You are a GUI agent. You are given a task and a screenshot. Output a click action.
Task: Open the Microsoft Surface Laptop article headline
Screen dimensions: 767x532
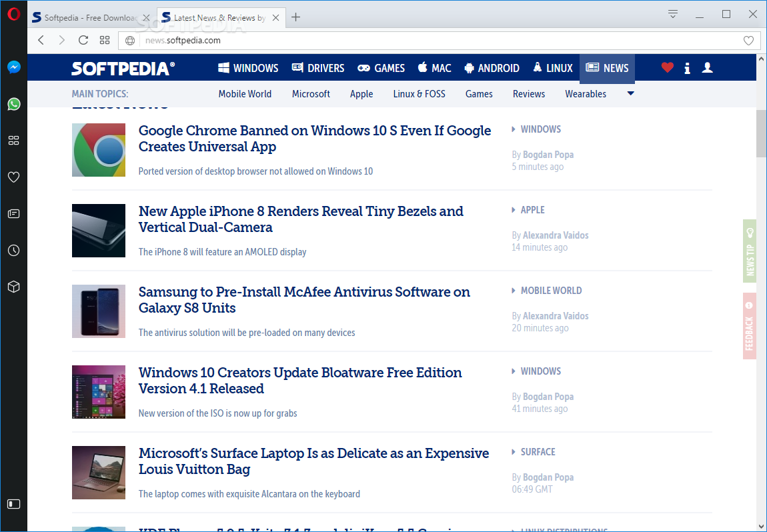coord(313,461)
